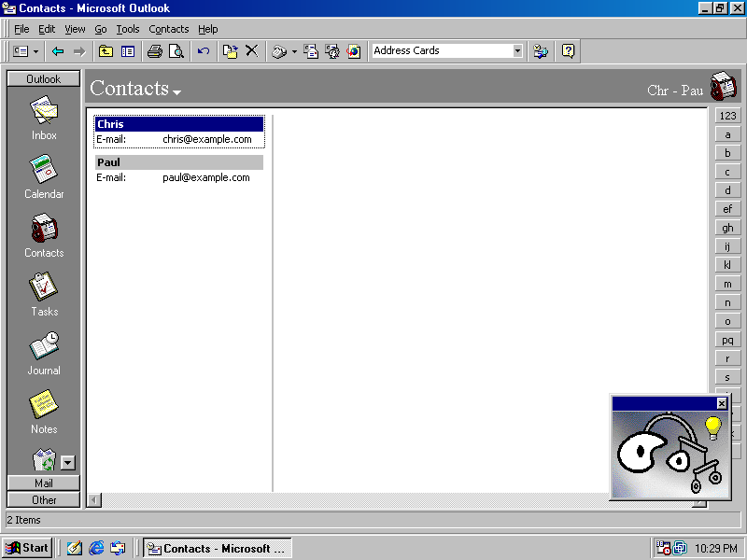747x560 pixels.
Task: Open the Windows Start menu
Action: tap(27, 548)
